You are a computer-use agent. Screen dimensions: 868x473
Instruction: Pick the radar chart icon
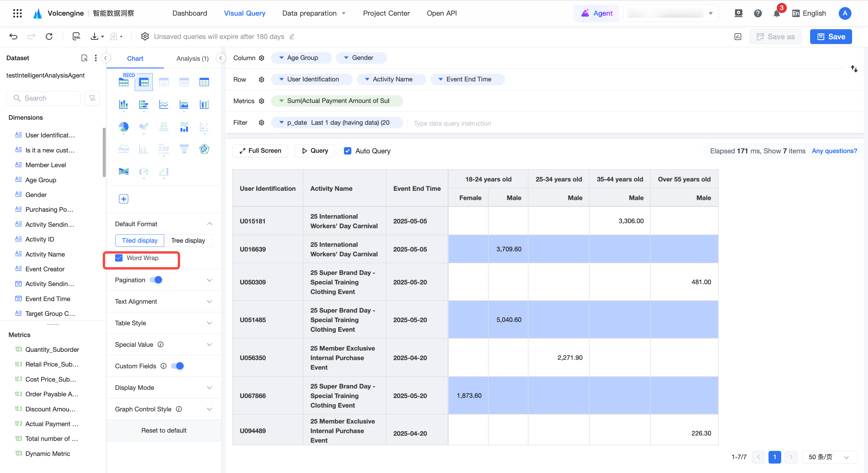point(204,149)
